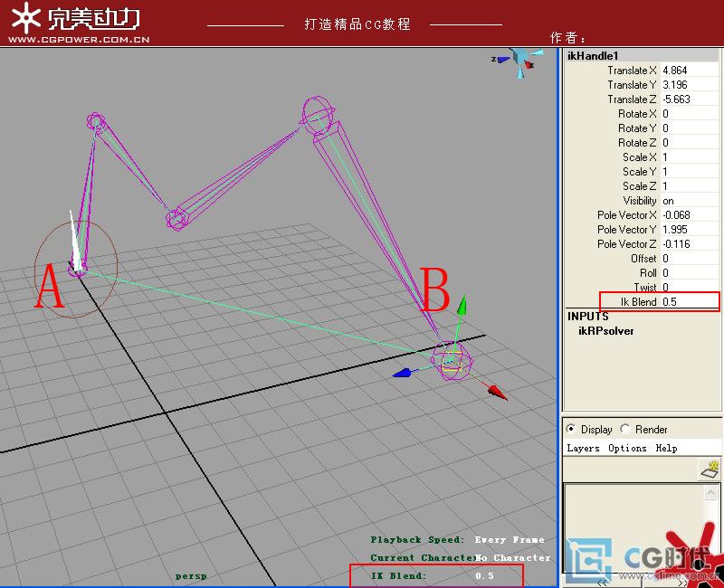Click the Pole Vector Y value 1.995
The image size is (724, 588).
tap(690, 230)
